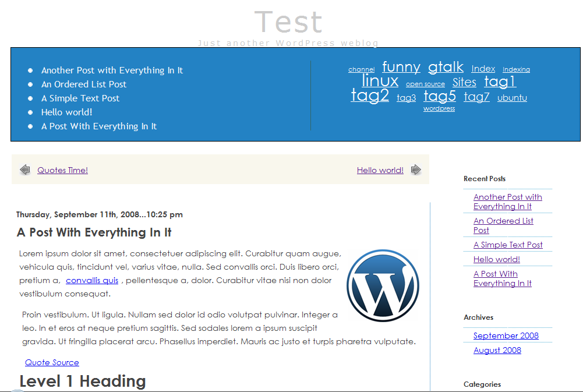
Task: Select the tag2 tag link
Action: [370, 95]
